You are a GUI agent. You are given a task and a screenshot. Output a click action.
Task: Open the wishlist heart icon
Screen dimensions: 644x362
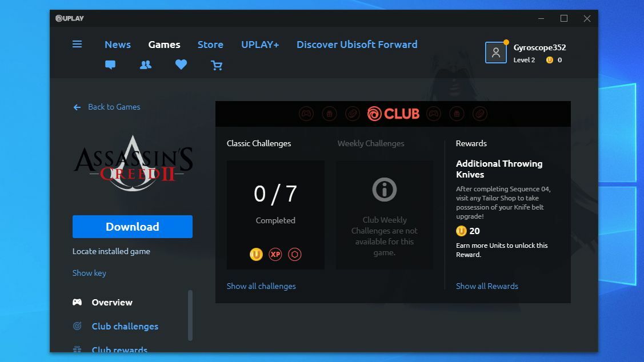(181, 65)
